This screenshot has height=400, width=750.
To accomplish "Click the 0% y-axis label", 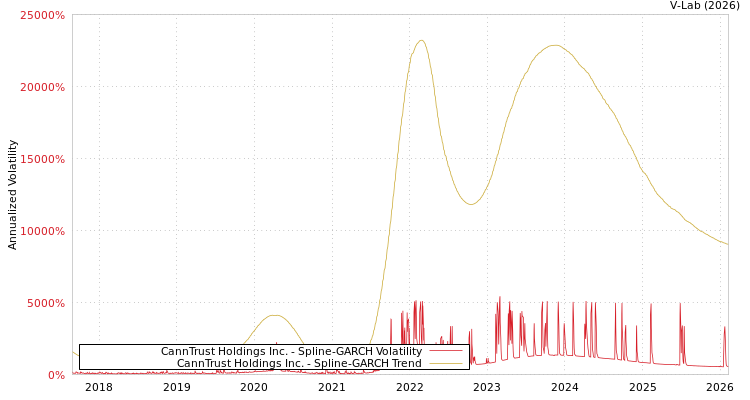I will [x=56, y=375].
